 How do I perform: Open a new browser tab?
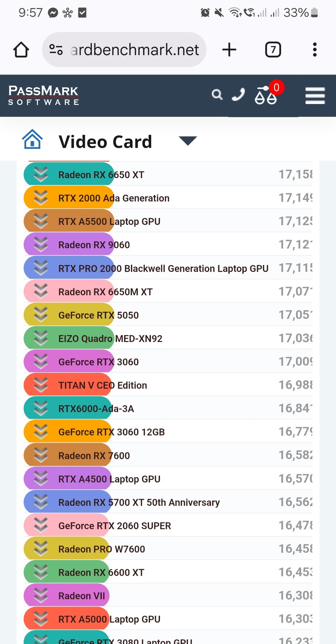pyautogui.click(x=229, y=50)
